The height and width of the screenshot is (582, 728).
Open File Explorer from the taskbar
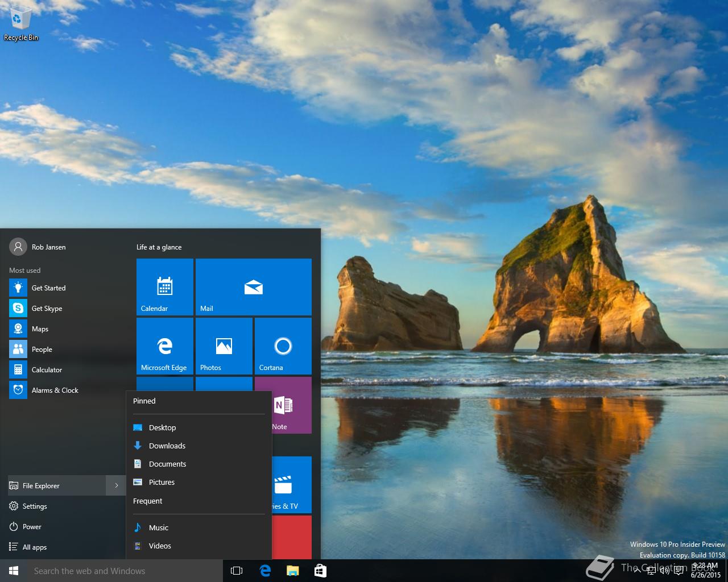click(x=292, y=571)
